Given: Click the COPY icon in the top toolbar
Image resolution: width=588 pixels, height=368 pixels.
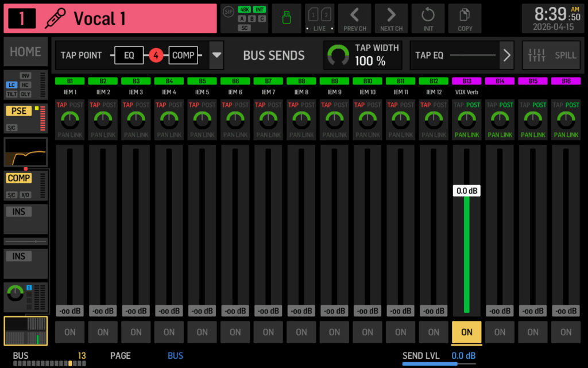Looking at the screenshot, I should point(465,18).
